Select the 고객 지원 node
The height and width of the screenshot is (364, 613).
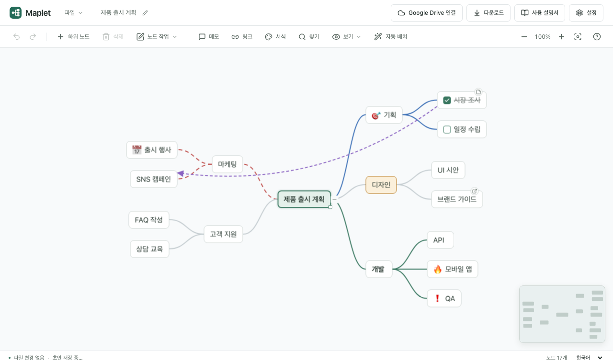pos(223,234)
